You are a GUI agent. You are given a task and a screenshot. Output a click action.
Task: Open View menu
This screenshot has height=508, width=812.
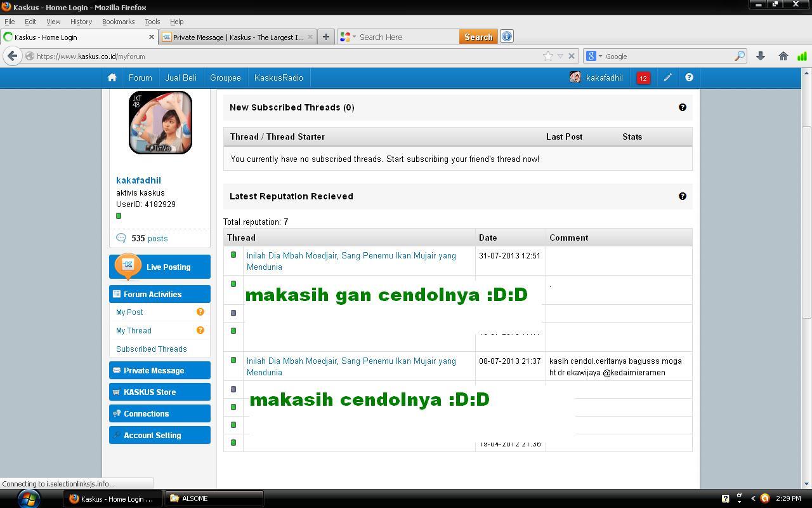[53, 22]
